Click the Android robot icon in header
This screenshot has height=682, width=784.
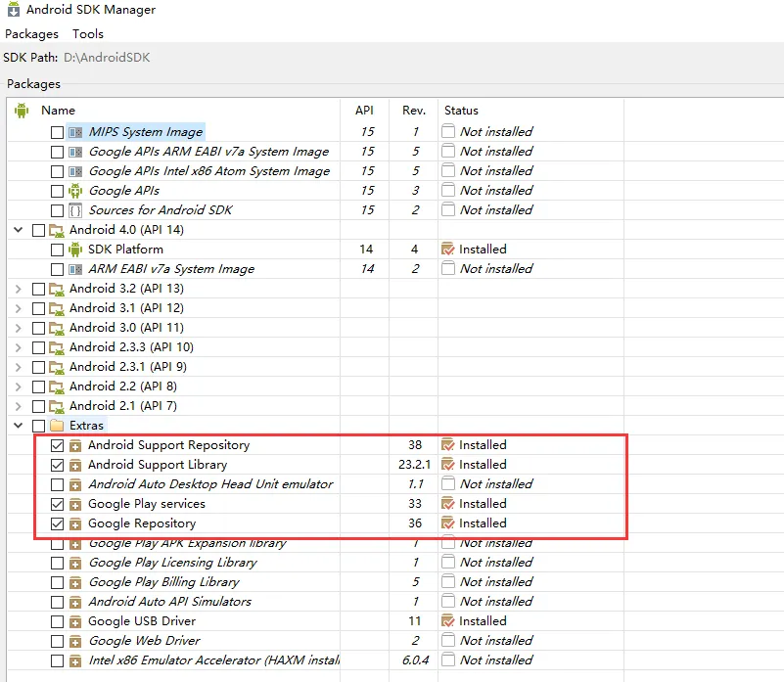[x=21, y=110]
